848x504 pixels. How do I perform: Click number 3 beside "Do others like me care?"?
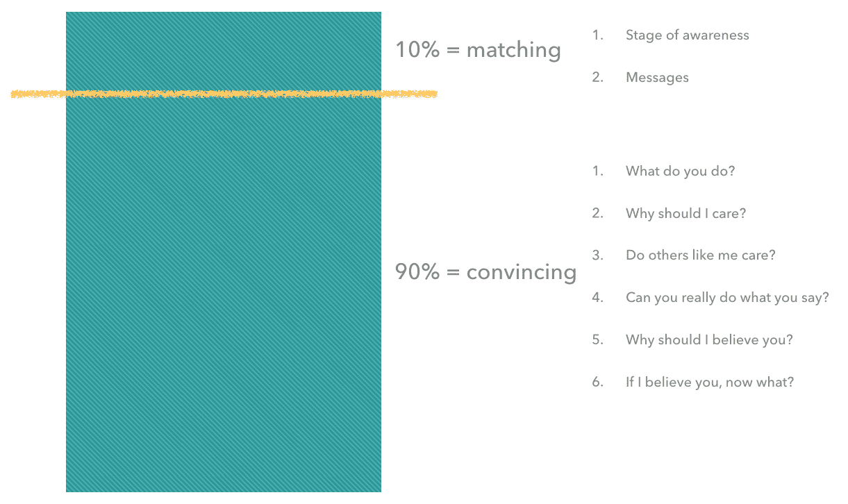click(x=597, y=255)
